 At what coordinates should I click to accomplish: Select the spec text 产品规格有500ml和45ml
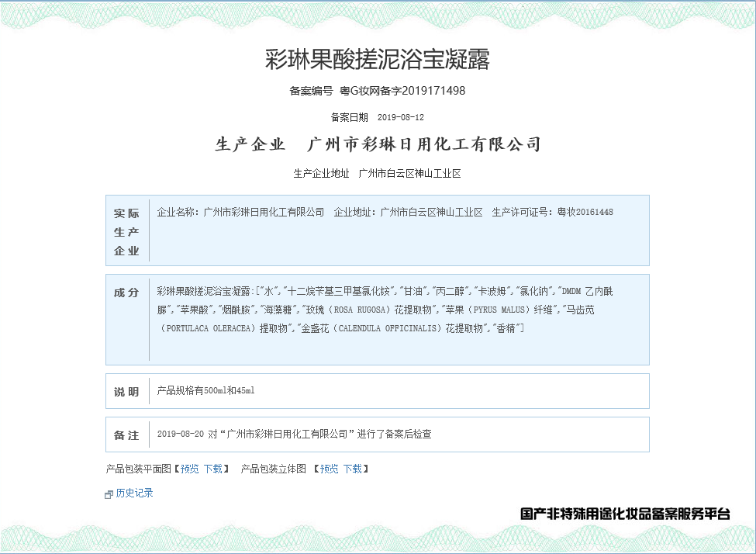pos(206,390)
